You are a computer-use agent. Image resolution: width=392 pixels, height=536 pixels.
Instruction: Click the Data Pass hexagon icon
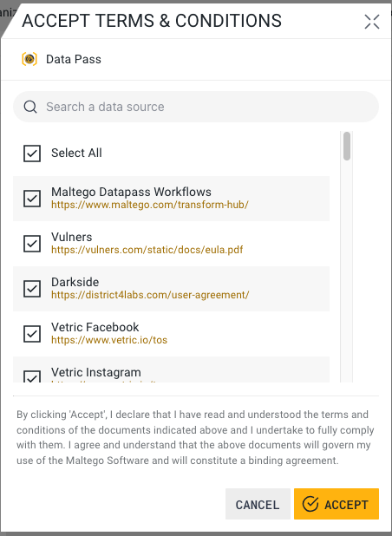(29, 59)
